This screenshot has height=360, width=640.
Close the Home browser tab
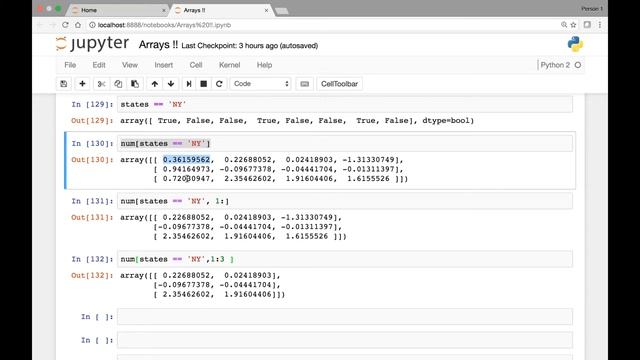pos(164,10)
